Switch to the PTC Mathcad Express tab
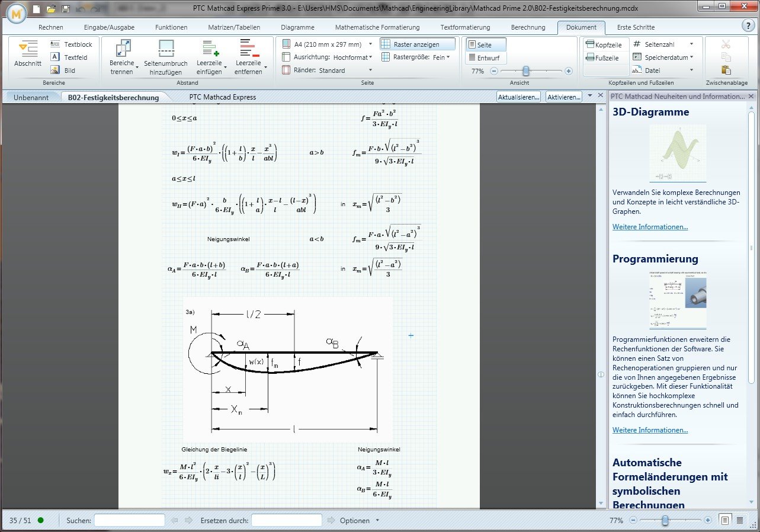This screenshot has height=532, width=760. (x=223, y=97)
